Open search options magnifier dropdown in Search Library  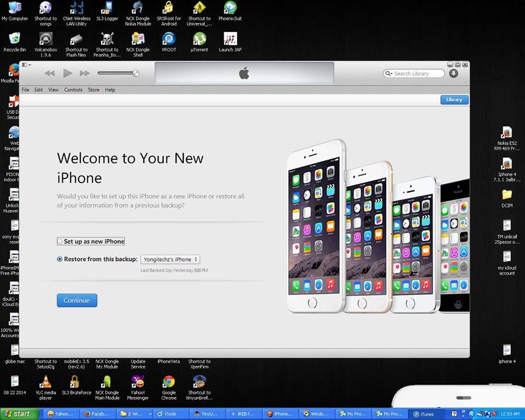[x=389, y=73]
